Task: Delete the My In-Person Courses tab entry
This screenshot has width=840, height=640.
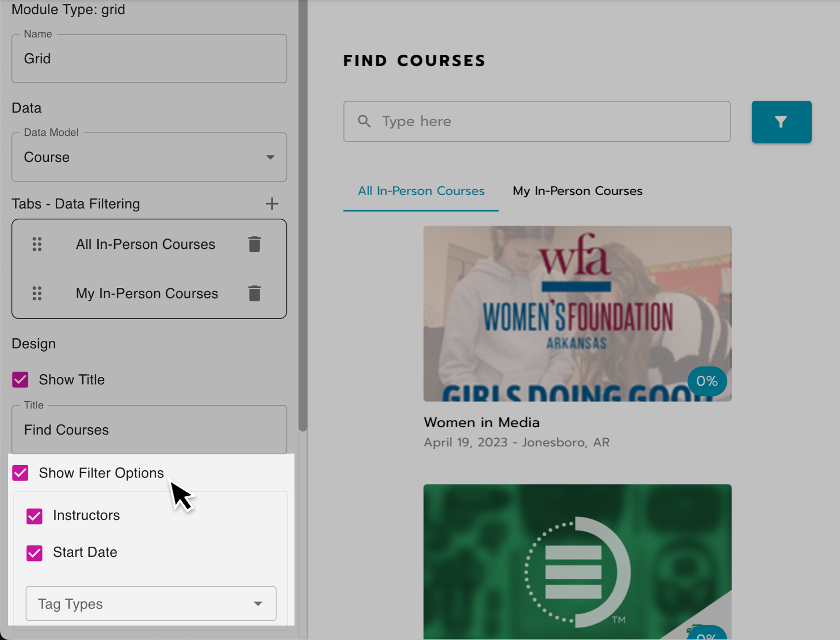Action: tap(254, 293)
